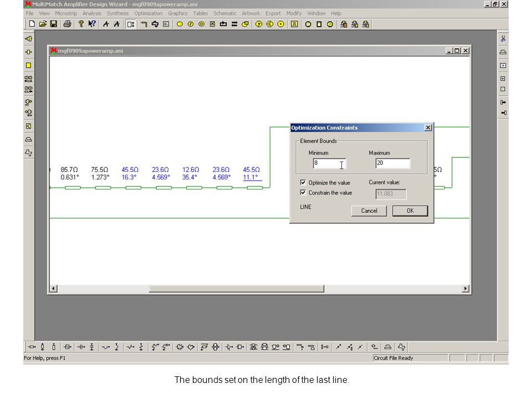Select the 85.7Ω line element label

pos(69,170)
